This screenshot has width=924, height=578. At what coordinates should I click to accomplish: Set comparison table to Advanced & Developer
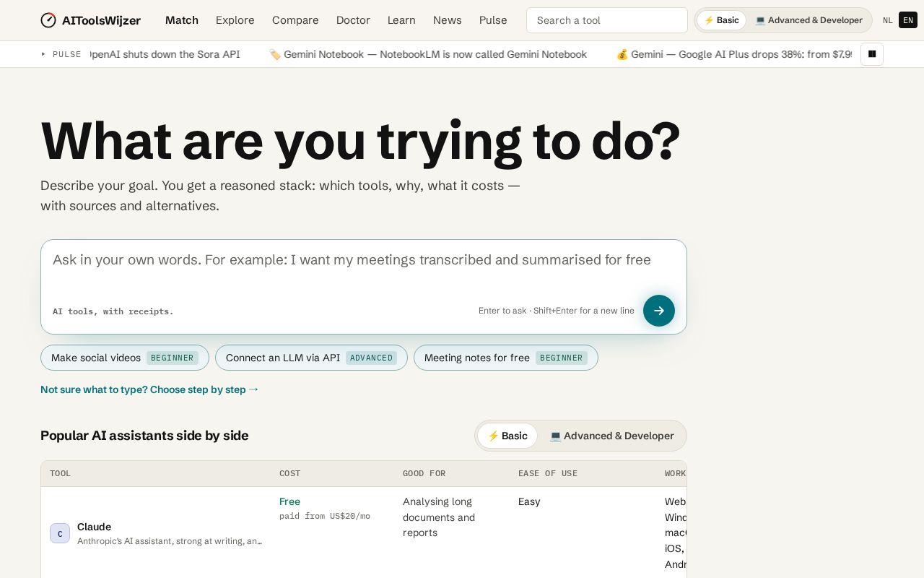tap(611, 436)
